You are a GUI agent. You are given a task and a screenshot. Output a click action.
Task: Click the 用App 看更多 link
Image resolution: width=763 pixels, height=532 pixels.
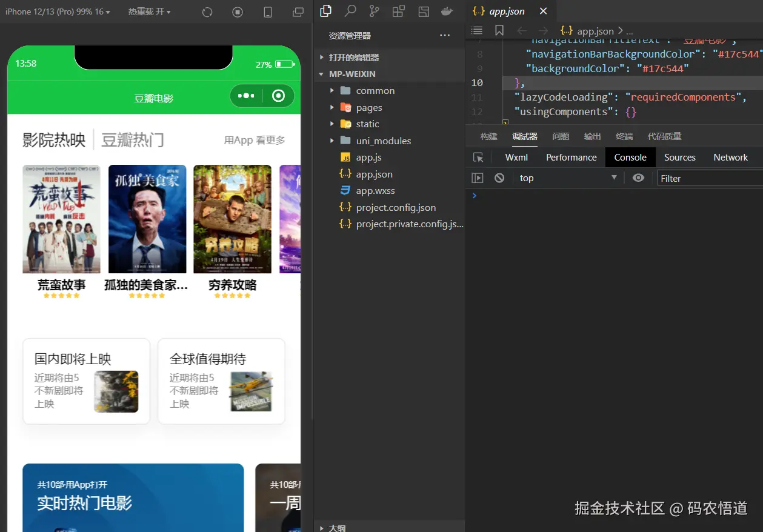[255, 140]
